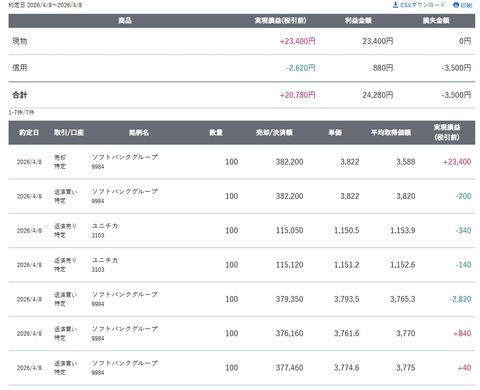Click the 商品 summary header
Image resolution: width=480 pixels, height=390 pixels.
125,21
